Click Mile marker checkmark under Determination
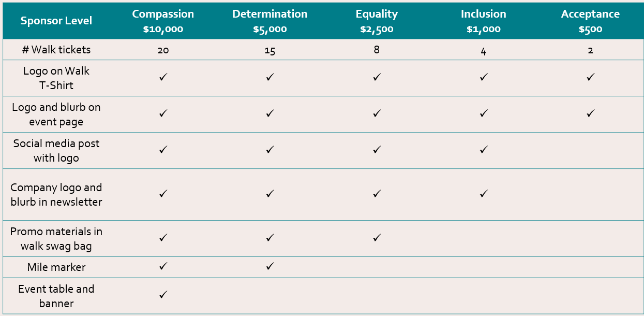The width and height of the screenshot is (644, 316). click(x=269, y=266)
